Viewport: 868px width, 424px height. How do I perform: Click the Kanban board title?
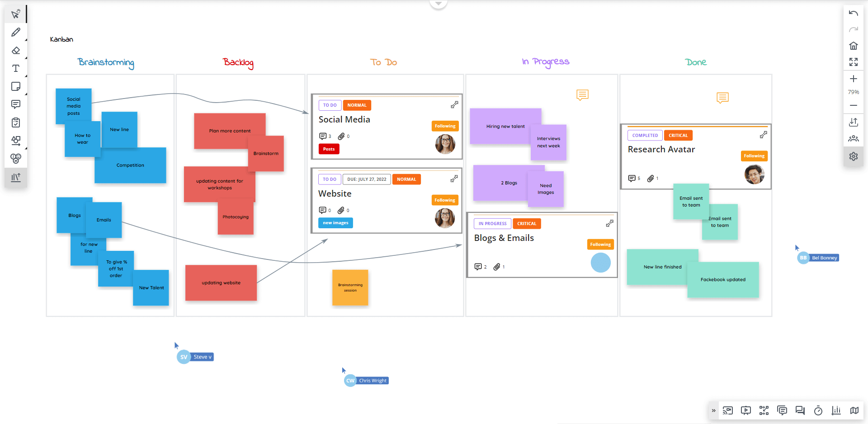(x=61, y=39)
